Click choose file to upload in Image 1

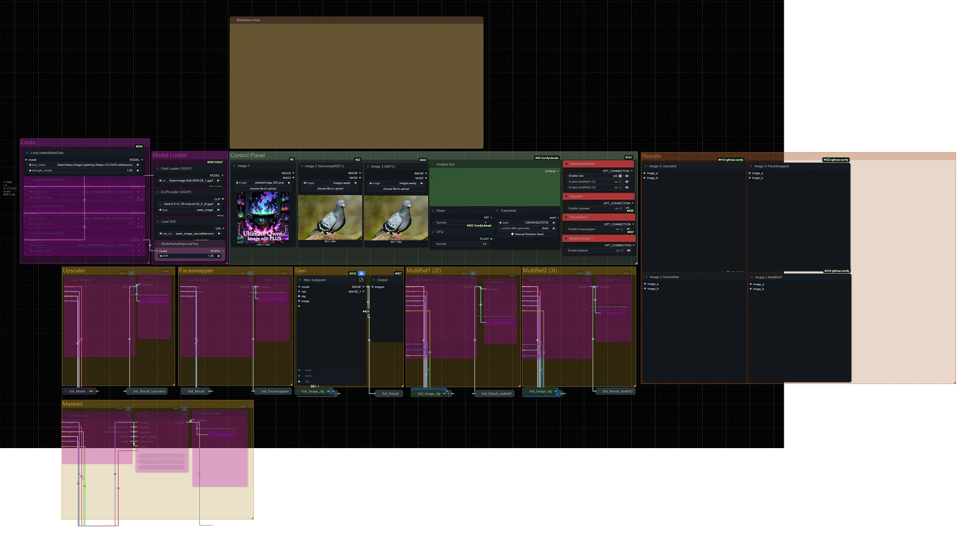point(263,188)
